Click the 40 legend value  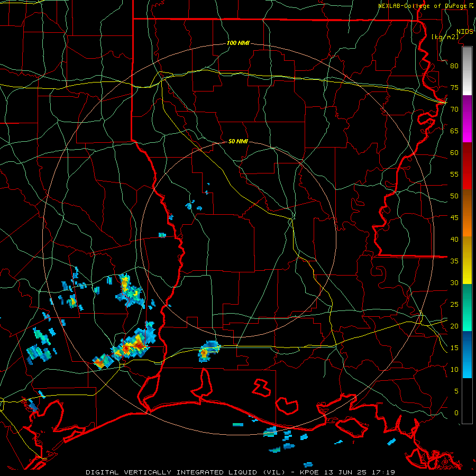(454, 240)
